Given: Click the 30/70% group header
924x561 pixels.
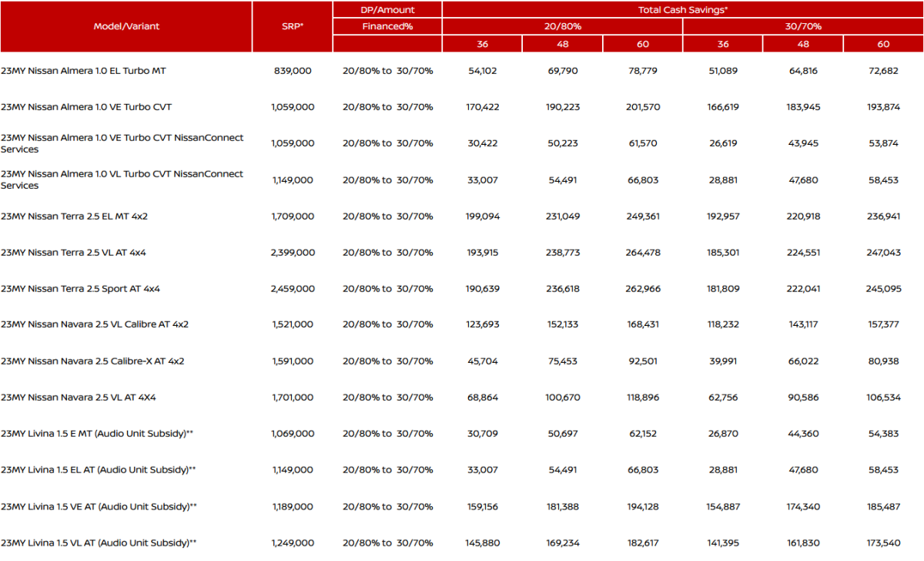Looking at the screenshot, I should 803,26.
